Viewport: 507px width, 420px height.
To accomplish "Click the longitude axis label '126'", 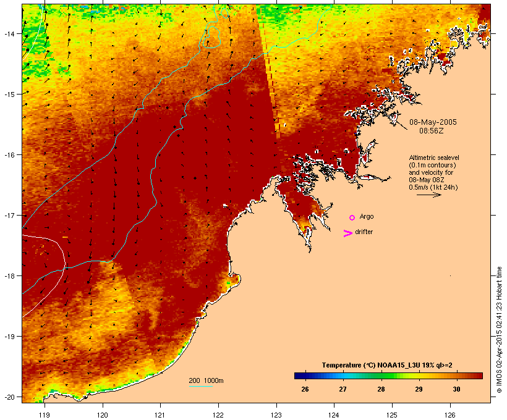I will tap(449, 415).
